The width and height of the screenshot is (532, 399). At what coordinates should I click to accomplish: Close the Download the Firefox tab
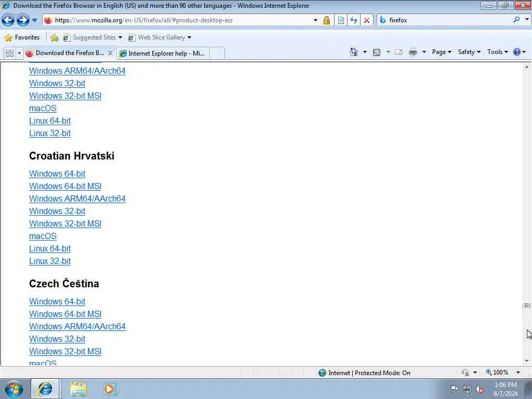pos(110,54)
